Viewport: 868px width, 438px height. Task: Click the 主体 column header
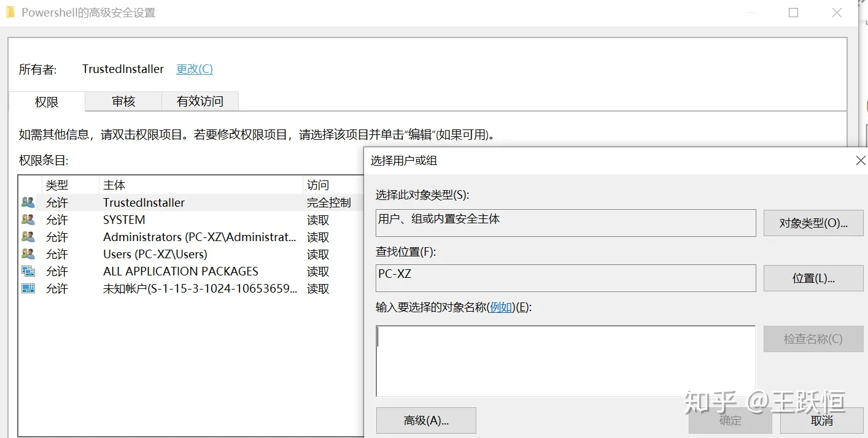[201, 185]
